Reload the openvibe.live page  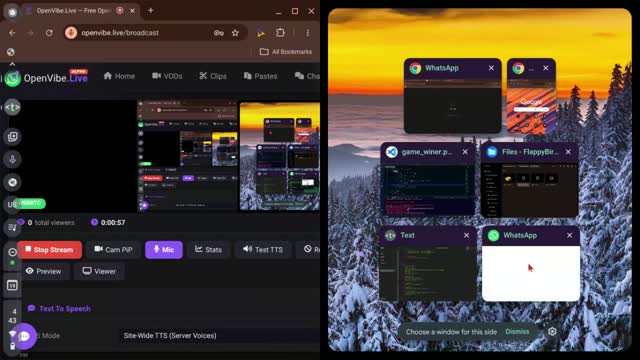[x=49, y=33]
